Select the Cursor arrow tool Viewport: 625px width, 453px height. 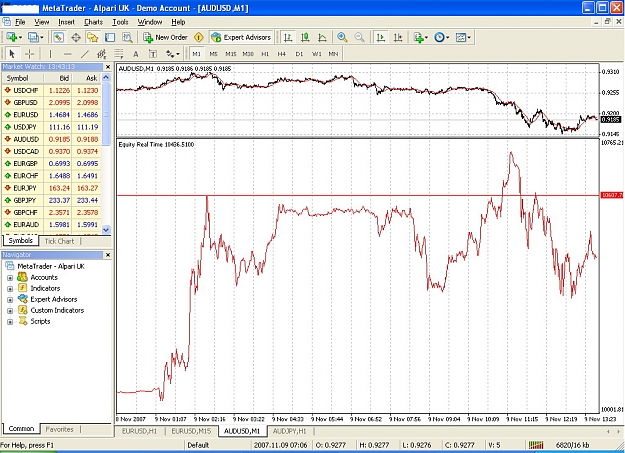[x=12, y=54]
